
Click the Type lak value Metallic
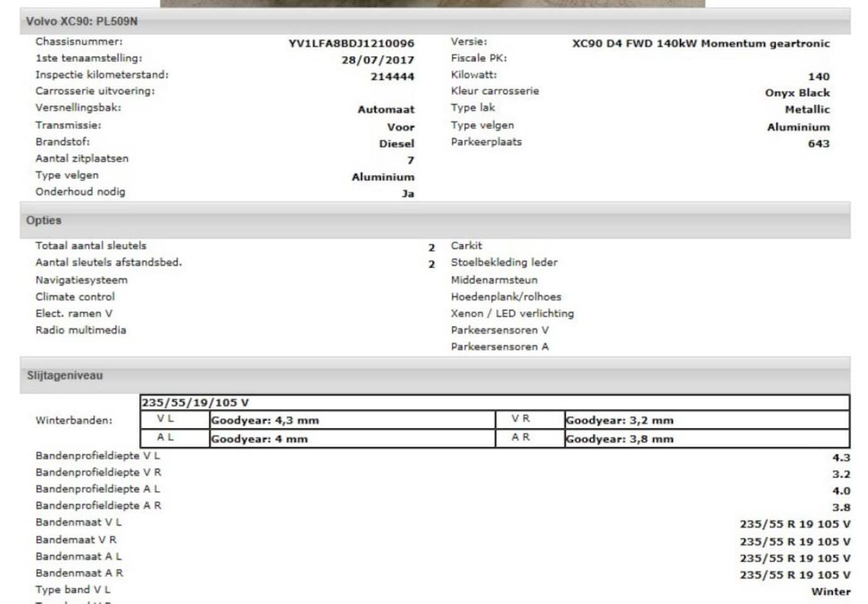tap(807, 109)
